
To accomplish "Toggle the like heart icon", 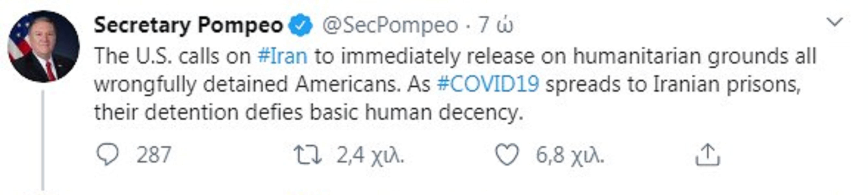I will (x=507, y=155).
